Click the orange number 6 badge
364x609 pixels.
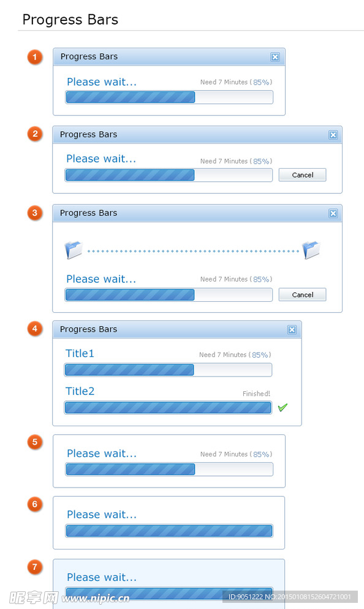[x=34, y=504]
